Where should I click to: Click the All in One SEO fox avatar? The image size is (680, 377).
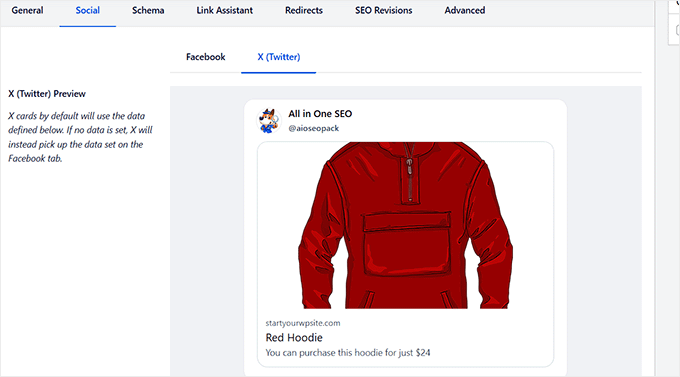(x=269, y=121)
